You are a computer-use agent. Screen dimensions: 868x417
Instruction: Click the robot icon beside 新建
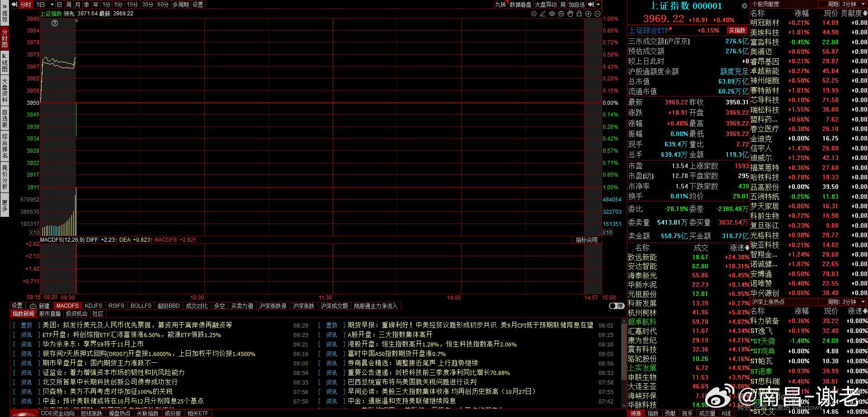coord(33,306)
